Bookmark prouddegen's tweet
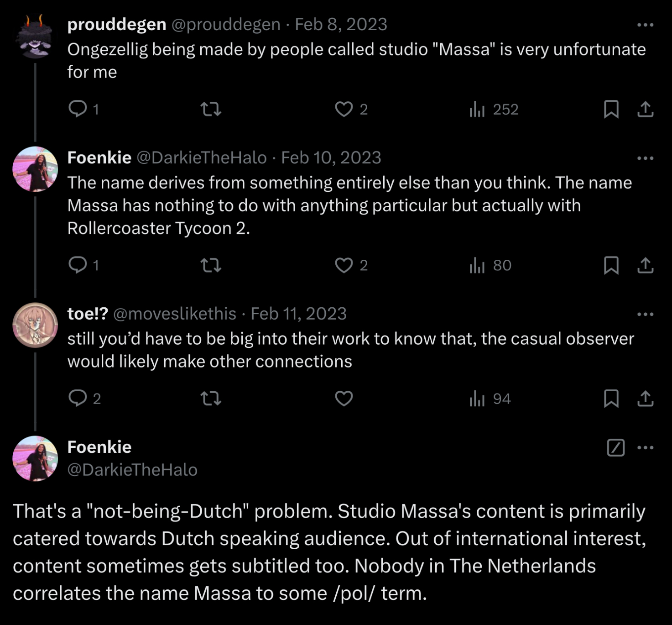The width and height of the screenshot is (672, 625). coord(611,109)
